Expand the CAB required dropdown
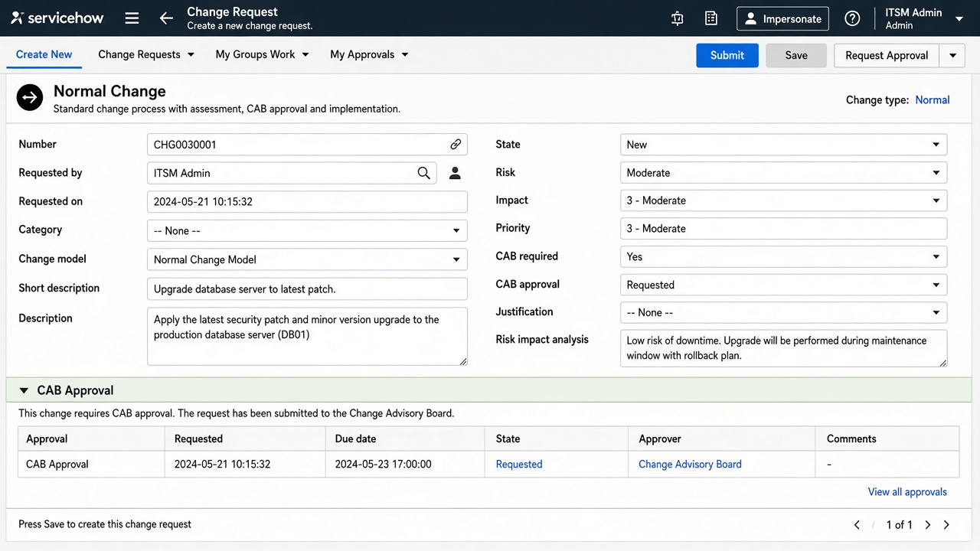This screenshot has height=551, width=980. click(x=783, y=257)
